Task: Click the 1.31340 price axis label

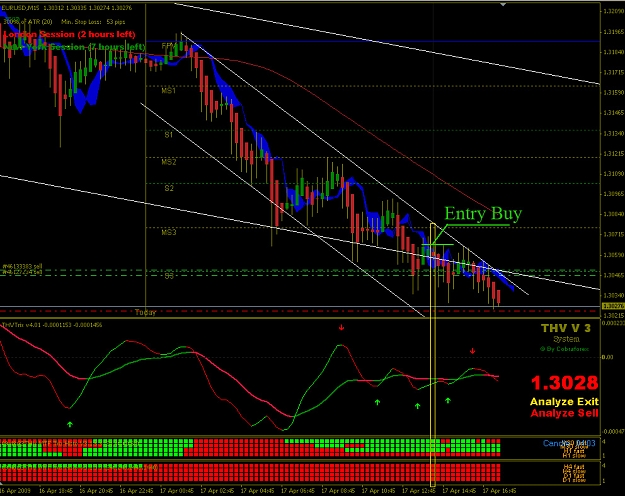Action: (x=613, y=133)
